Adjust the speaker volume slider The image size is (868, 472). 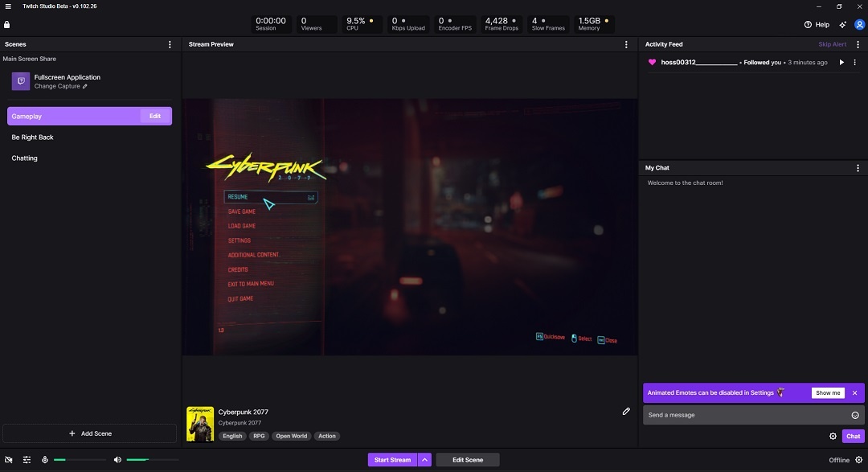[152, 460]
